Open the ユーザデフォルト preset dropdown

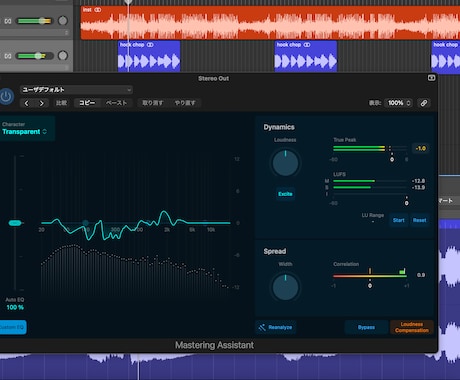coord(76,90)
